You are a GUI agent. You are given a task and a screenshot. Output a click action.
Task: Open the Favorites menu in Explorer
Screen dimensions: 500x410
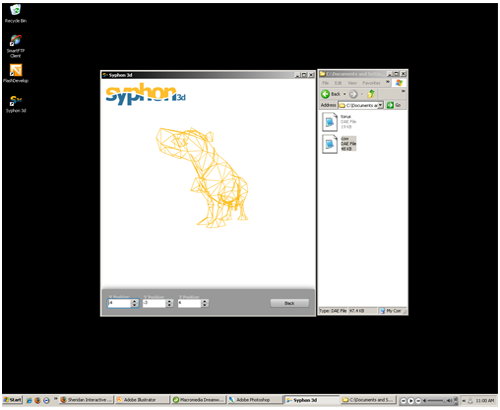[371, 83]
